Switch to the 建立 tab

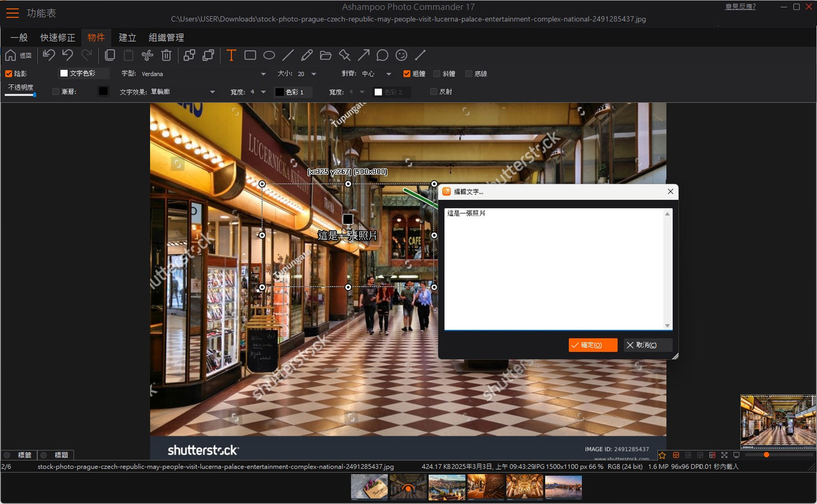coord(128,38)
